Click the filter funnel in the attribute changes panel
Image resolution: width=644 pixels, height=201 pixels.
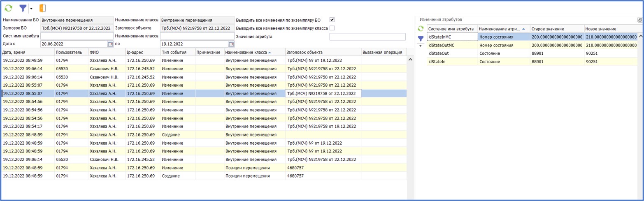point(421,38)
